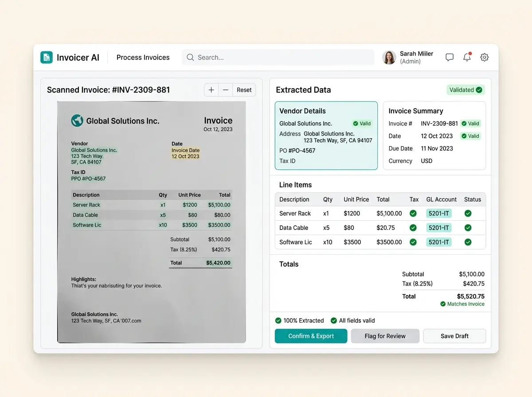This screenshot has height=397, width=532.
Task: Open GL Account 5201-IT for Data Cable
Action: click(x=439, y=228)
